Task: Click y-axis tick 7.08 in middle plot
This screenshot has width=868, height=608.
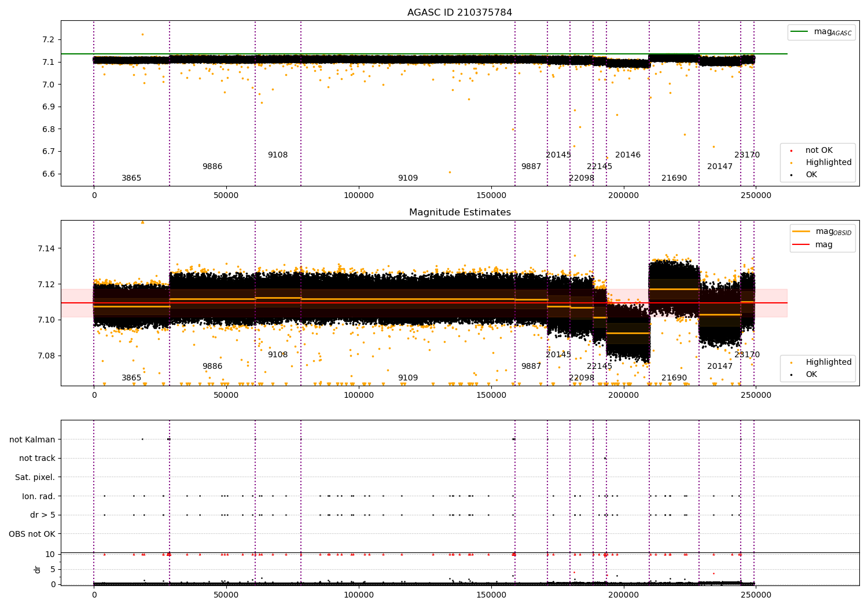Action: [46, 356]
